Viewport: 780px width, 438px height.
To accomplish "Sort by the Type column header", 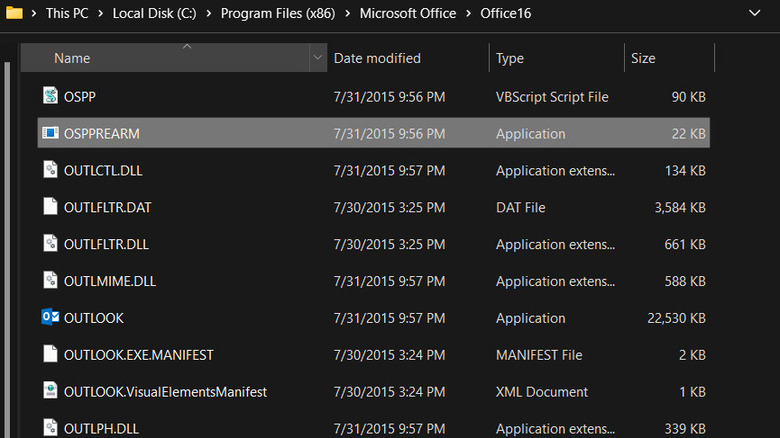I will pyautogui.click(x=557, y=58).
